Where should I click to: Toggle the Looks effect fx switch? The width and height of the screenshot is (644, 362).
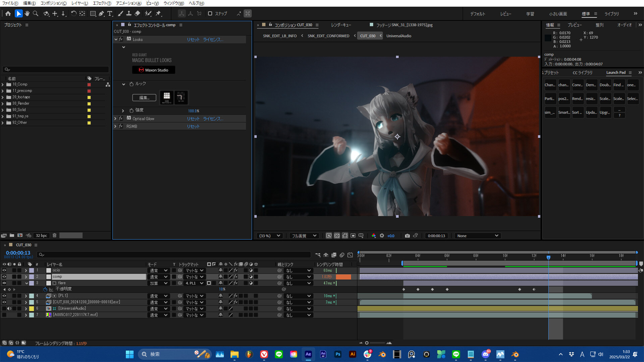click(x=121, y=39)
